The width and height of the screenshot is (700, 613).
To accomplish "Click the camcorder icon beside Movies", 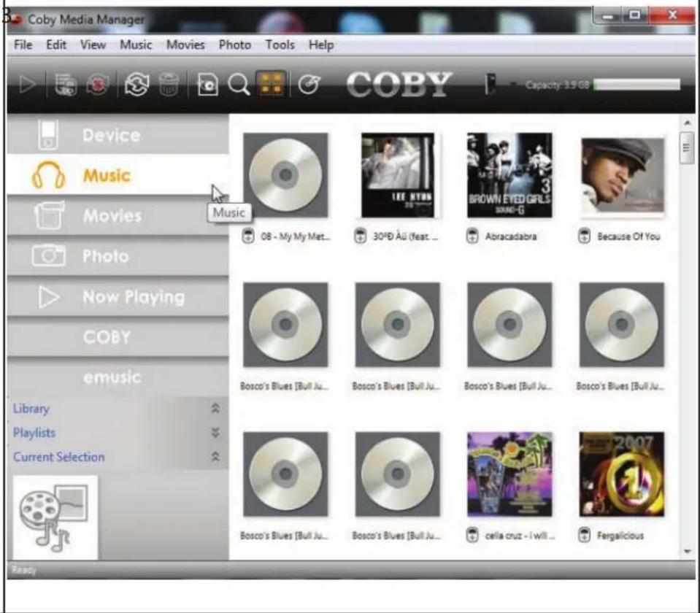I will pyautogui.click(x=49, y=215).
